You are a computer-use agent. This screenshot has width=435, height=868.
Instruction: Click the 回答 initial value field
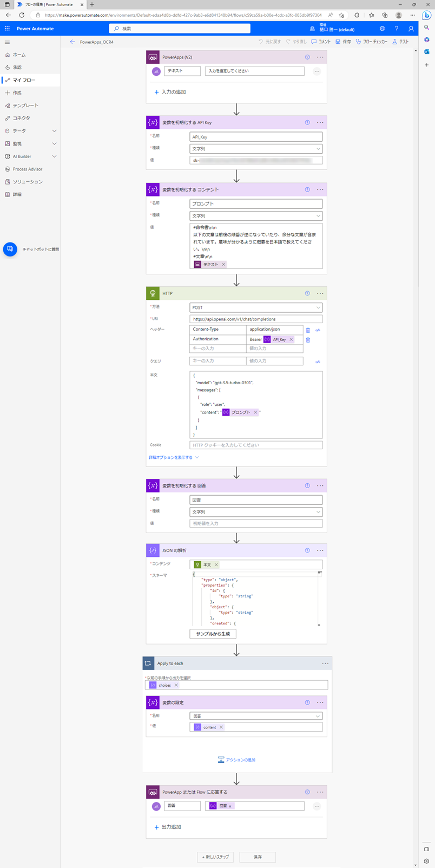click(256, 523)
